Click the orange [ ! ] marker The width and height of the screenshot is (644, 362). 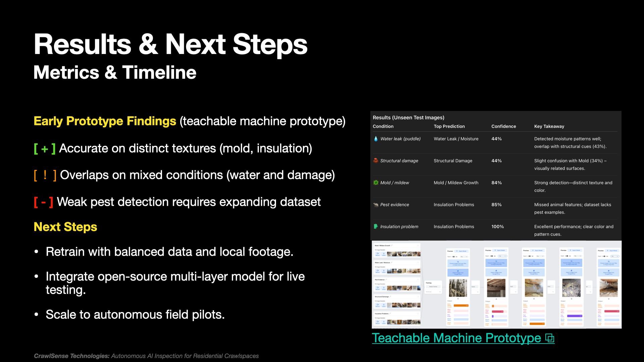point(45,175)
